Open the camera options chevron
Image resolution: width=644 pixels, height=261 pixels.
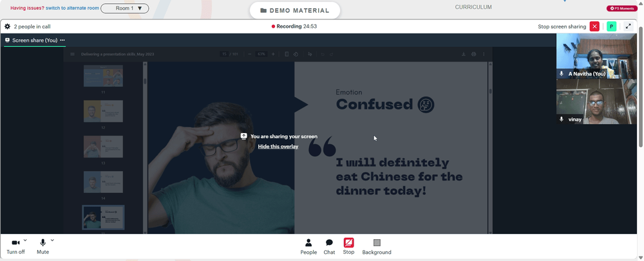25,240
